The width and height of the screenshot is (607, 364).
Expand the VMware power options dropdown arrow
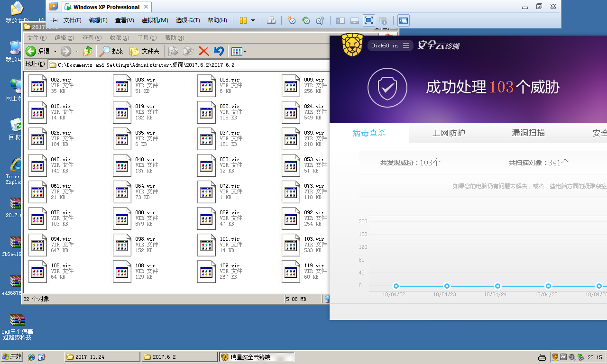point(253,20)
